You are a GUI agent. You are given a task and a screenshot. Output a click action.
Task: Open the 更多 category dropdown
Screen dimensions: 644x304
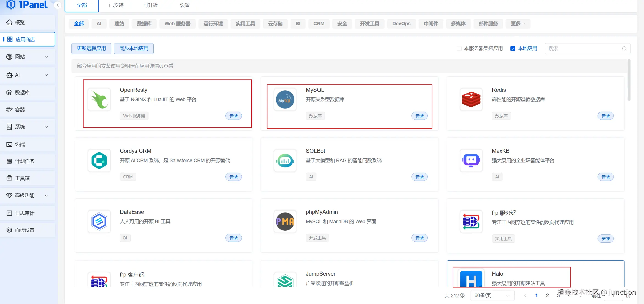pos(518,24)
